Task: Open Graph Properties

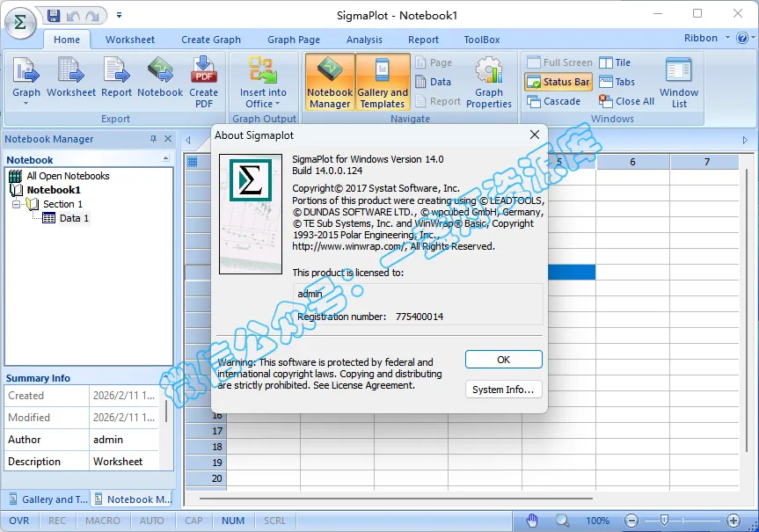Action: coord(489,82)
